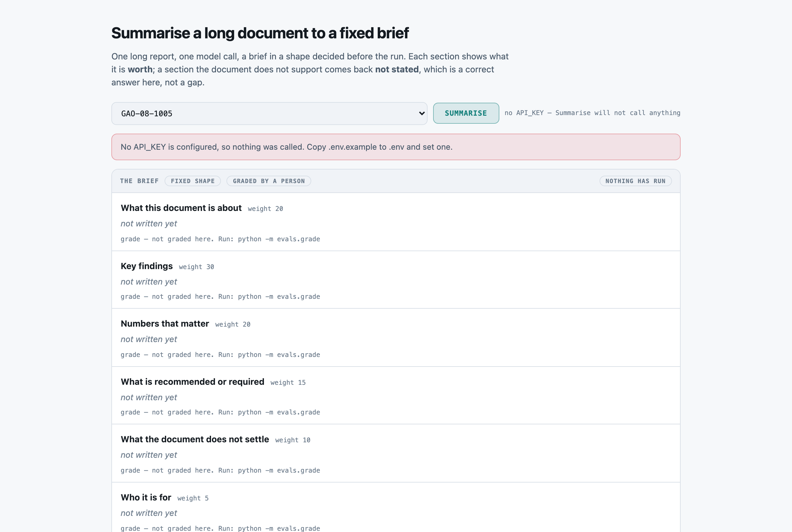
Task: Select the Graded By A Person badge
Action: click(x=269, y=181)
